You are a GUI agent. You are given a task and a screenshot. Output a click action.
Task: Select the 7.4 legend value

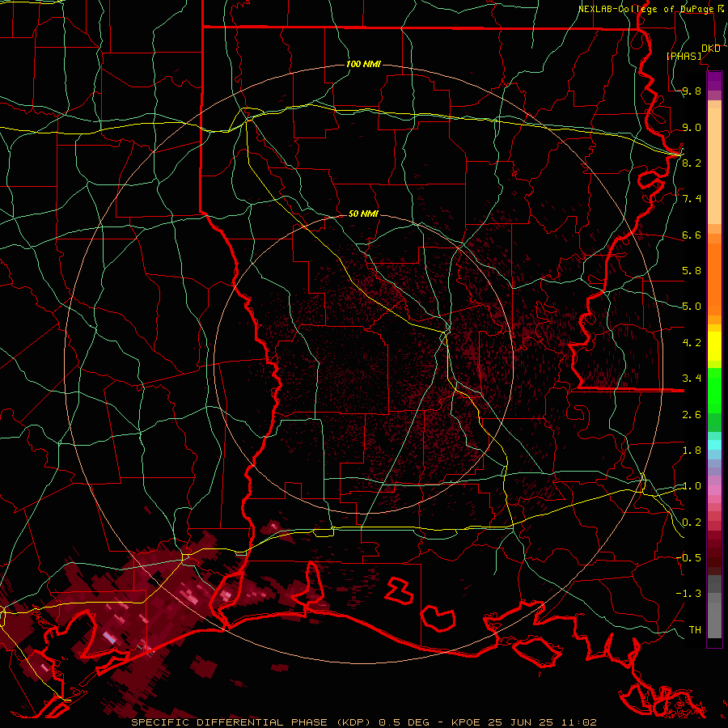[692, 199]
